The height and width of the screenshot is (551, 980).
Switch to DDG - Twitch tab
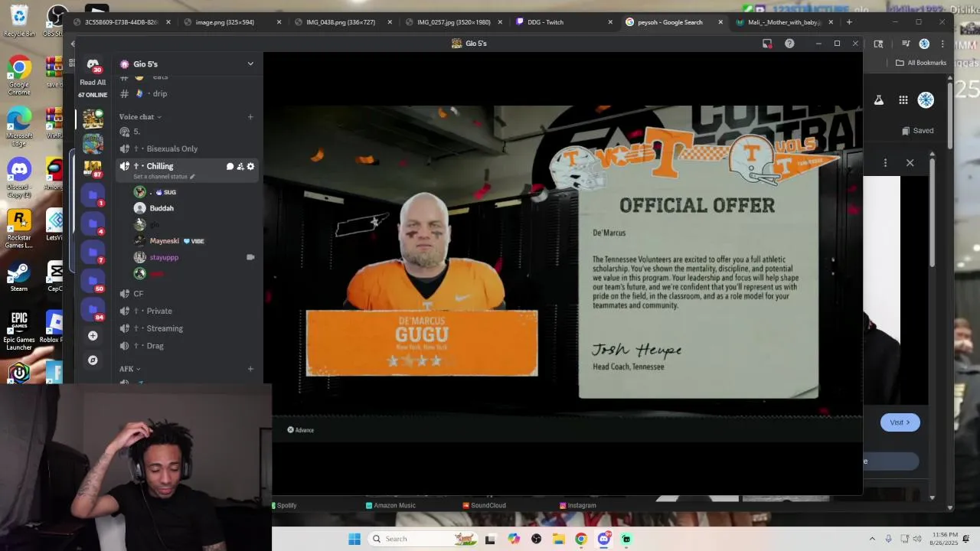[564, 22]
